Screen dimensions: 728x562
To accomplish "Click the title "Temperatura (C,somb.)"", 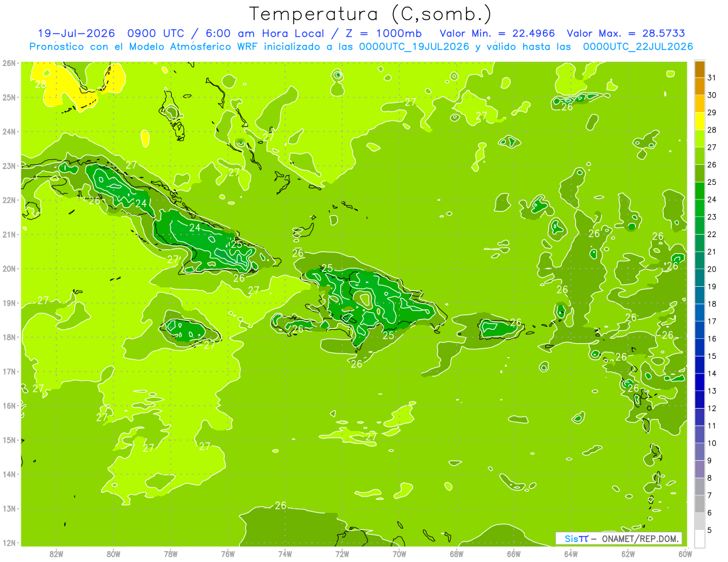I will tap(370, 15).
